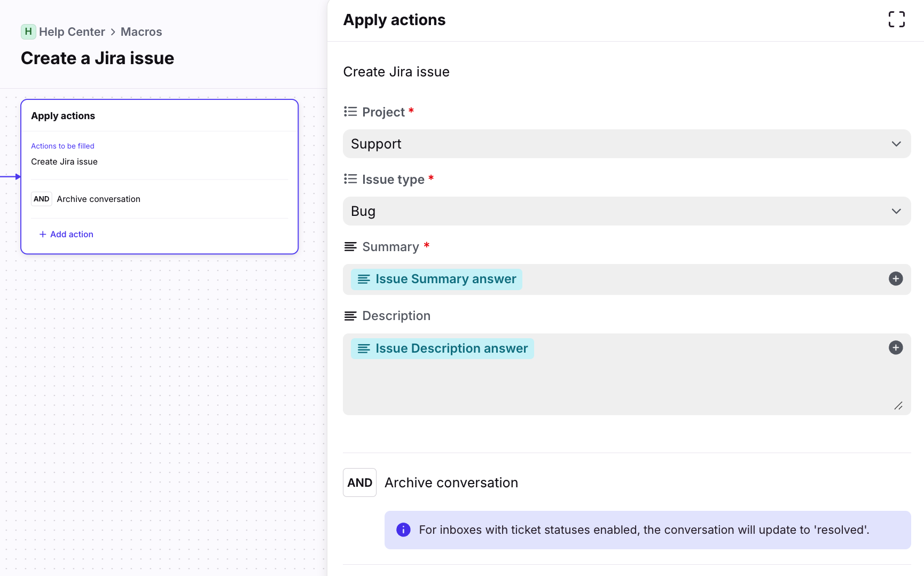Go to Help Center breadcrumb
924x576 pixels.
tap(72, 32)
